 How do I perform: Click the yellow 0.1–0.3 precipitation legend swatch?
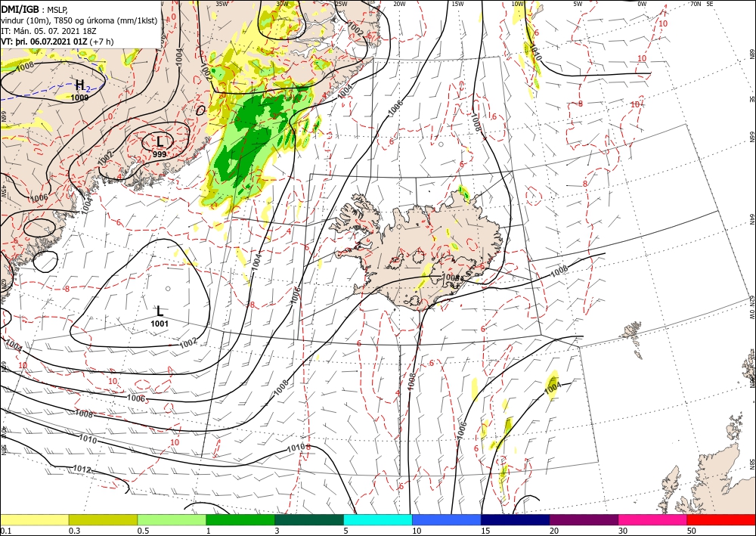[34, 519]
